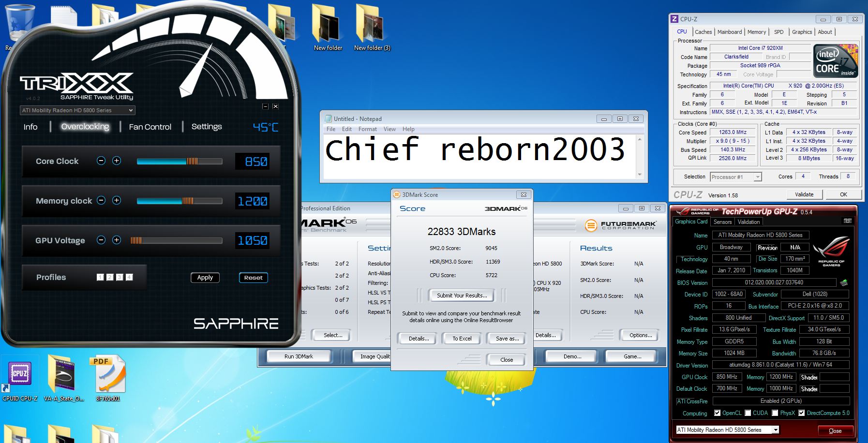Click Run 3DMark button

pyautogui.click(x=299, y=356)
